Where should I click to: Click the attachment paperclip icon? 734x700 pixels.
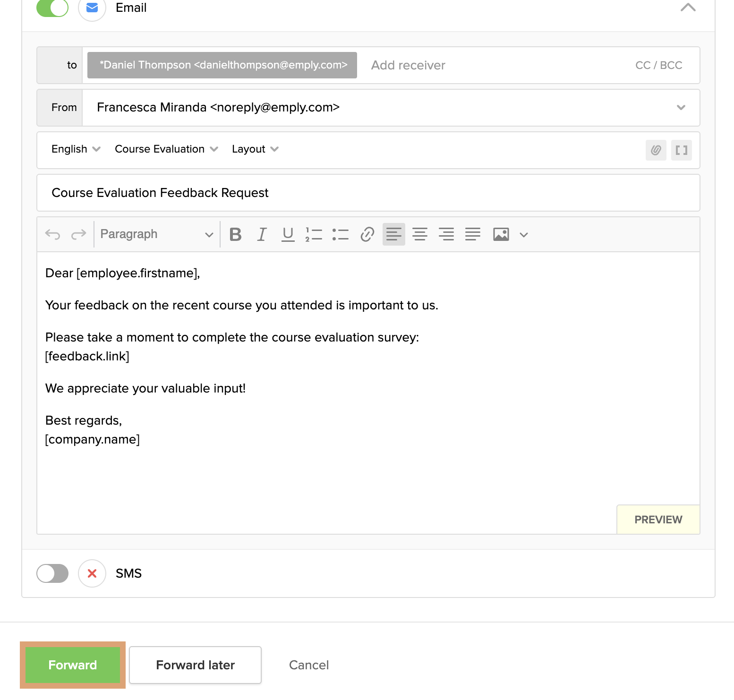(x=656, y=150)
